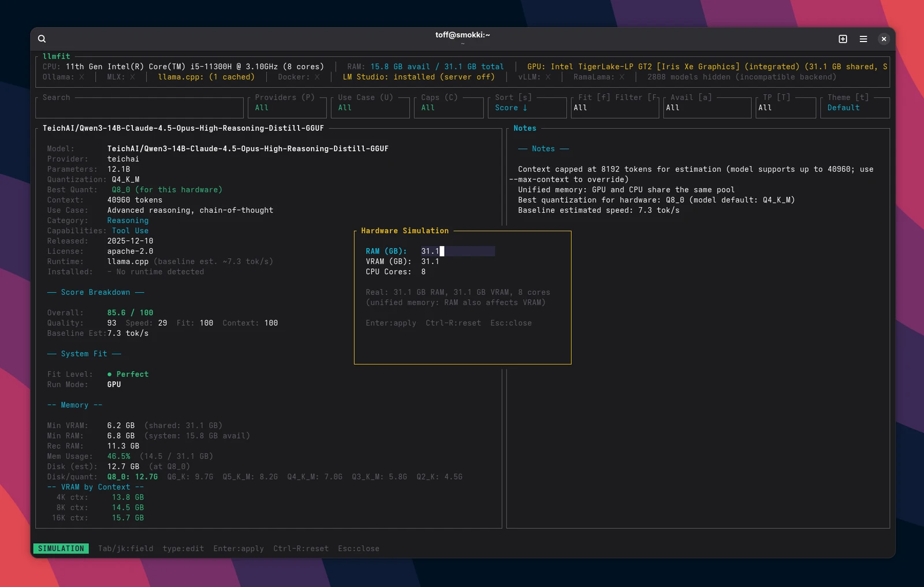This screenshot has height=587, width=924.
Task: Open the terminal hamburger menu
Action: [863, 39]
